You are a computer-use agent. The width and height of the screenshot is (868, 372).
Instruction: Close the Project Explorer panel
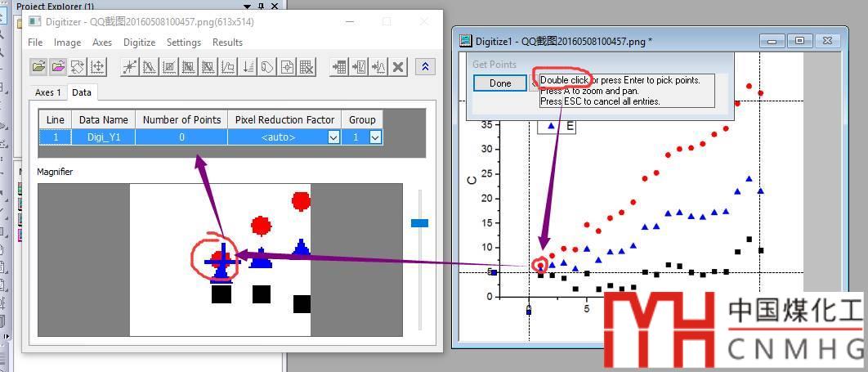click(x=274, y=7)
